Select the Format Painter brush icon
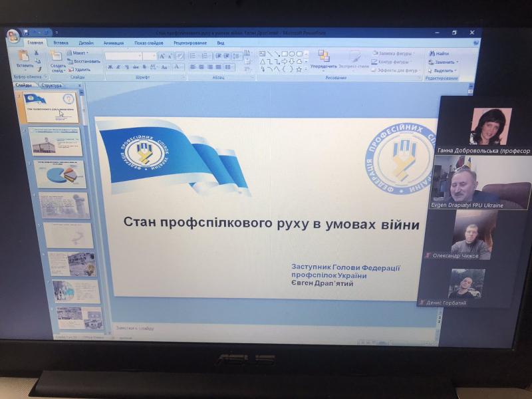 click(39, 69)
